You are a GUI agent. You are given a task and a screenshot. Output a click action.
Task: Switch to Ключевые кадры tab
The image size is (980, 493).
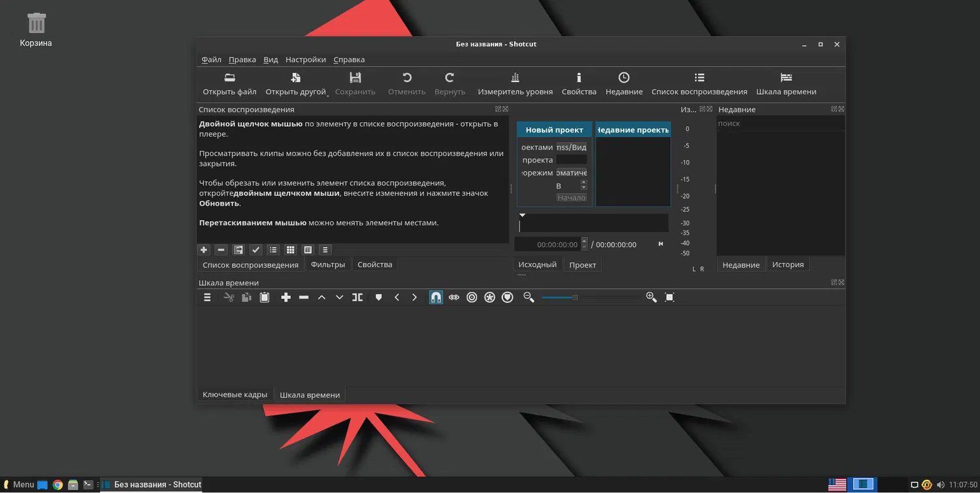point(235,394)
